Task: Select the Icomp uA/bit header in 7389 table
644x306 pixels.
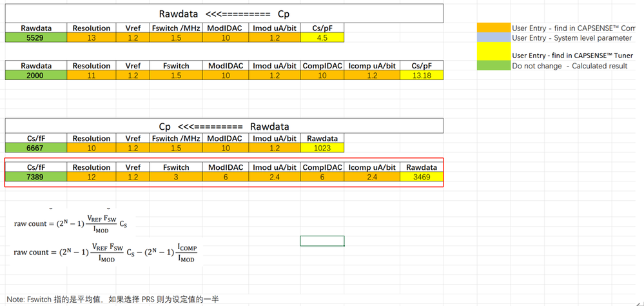Action: point(372,167)
